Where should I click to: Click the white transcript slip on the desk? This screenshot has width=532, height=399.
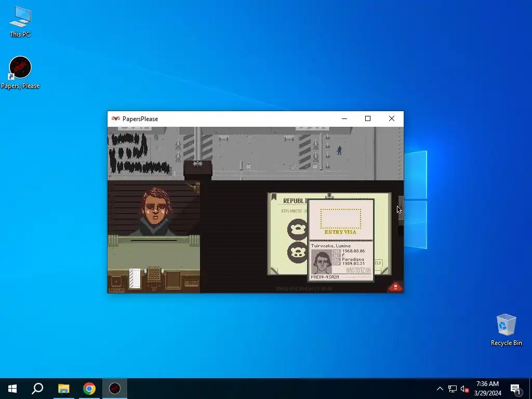tap(135, 278)
